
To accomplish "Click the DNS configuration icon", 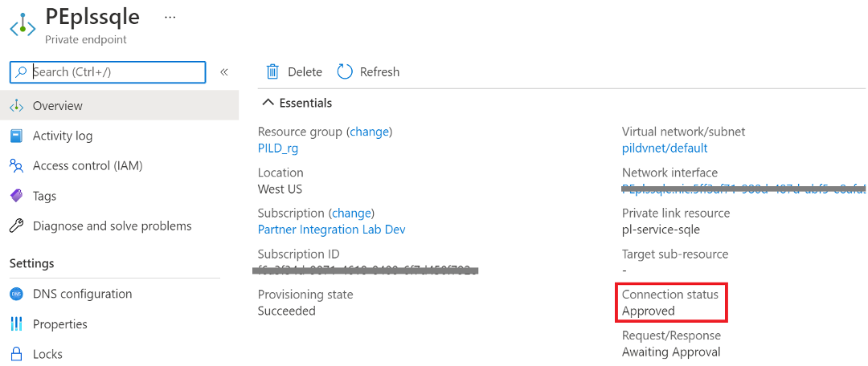I will [x=16, y=294].
